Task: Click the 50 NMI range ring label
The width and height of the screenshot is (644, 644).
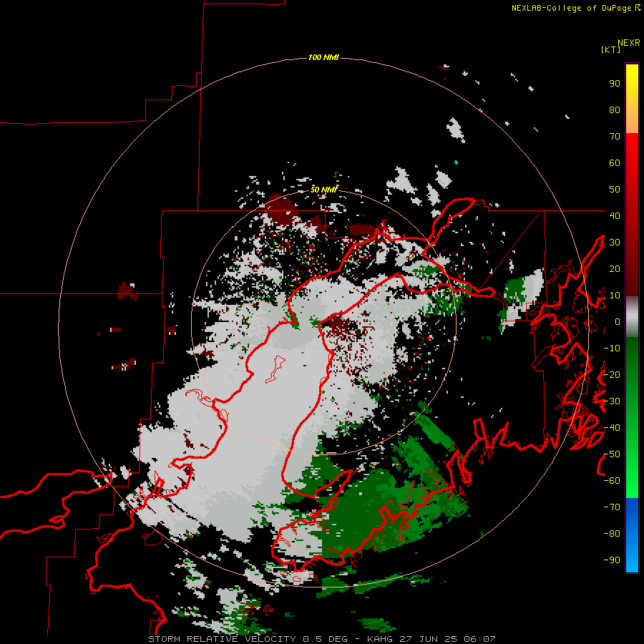Action: 323,190
